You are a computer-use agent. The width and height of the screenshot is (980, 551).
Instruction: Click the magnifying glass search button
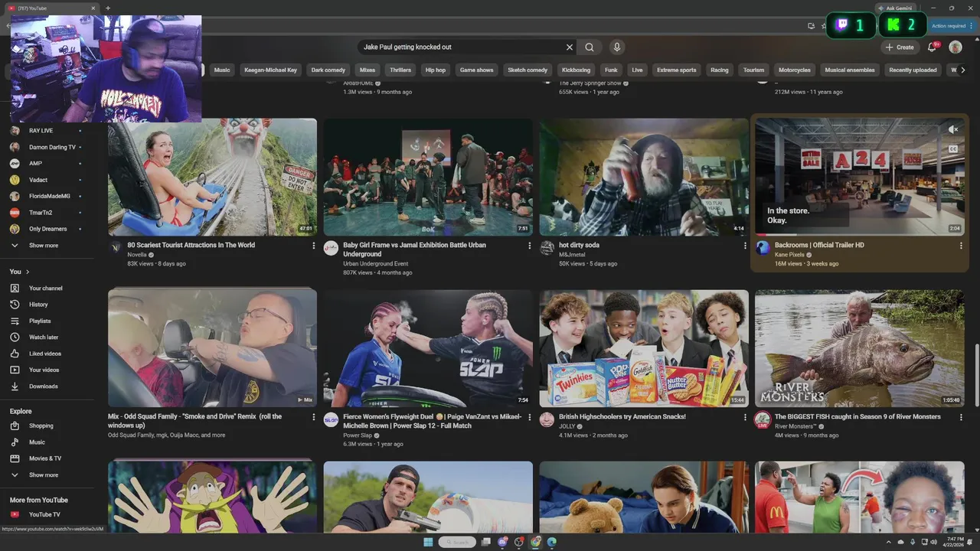click(590, 47)
